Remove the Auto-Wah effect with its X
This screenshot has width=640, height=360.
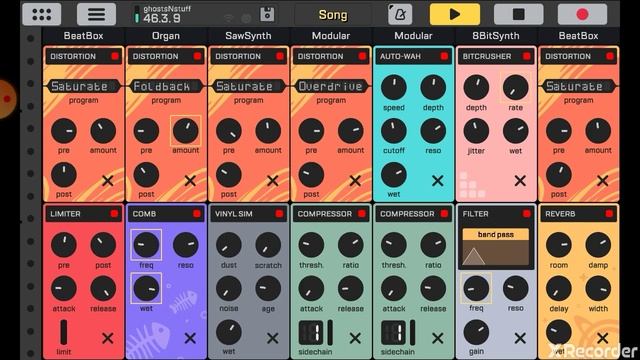[x=438, y=180]
